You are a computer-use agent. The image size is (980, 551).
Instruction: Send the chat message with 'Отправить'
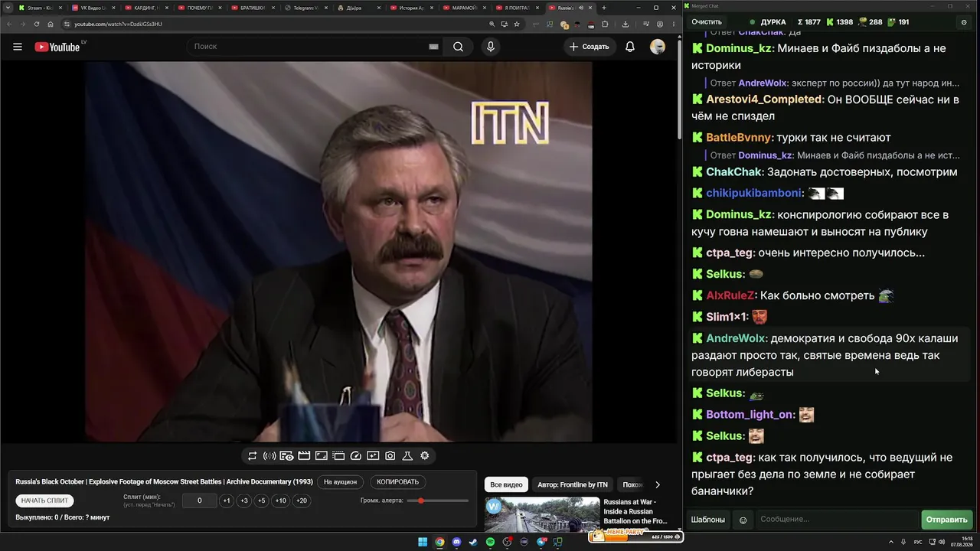coord(946,520)
